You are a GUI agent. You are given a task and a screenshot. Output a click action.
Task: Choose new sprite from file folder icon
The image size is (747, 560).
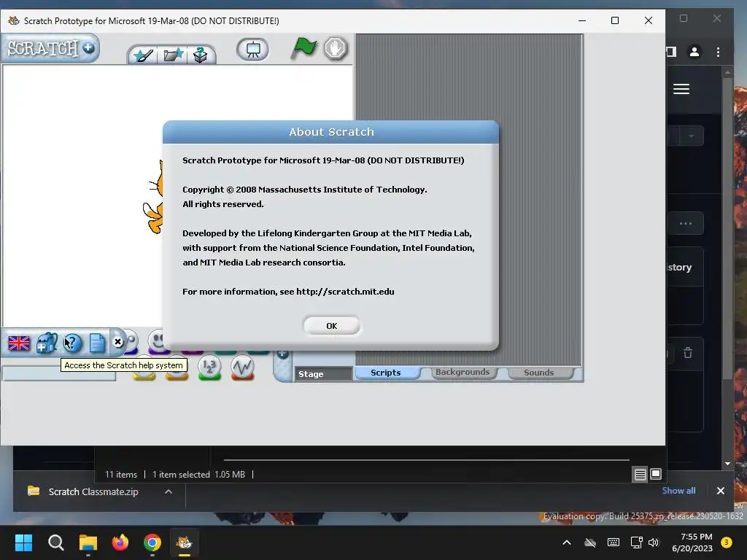coord(173,55)
